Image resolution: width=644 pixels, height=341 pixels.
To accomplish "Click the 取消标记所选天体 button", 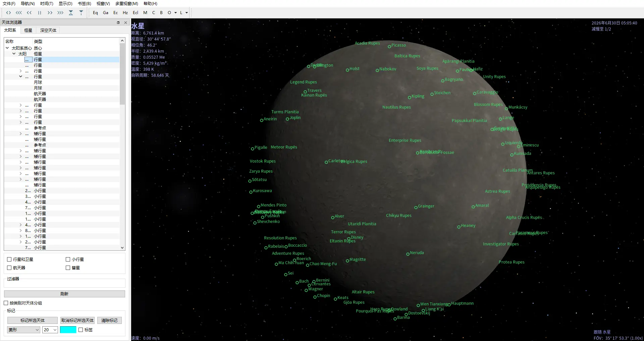I will [77, 321].
